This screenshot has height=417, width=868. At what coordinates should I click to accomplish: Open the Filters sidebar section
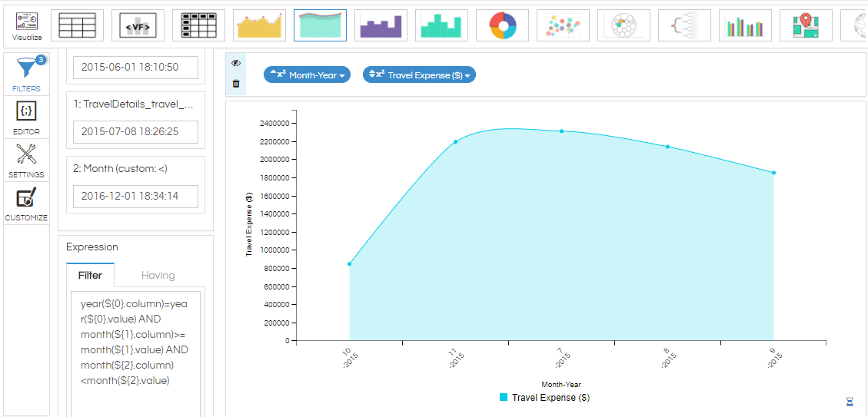click(x=27, y=74)
